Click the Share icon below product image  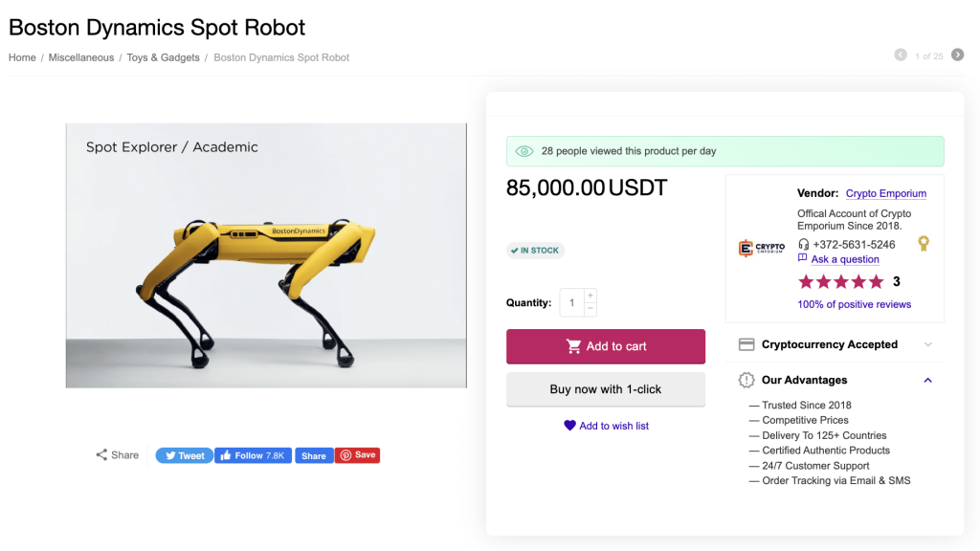click(x=101, y=455)
